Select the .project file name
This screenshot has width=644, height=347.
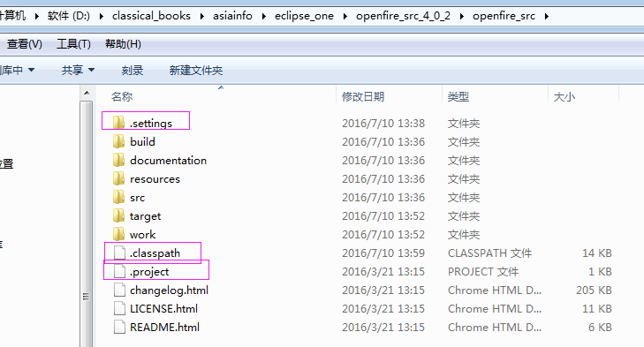coord(149,272)
